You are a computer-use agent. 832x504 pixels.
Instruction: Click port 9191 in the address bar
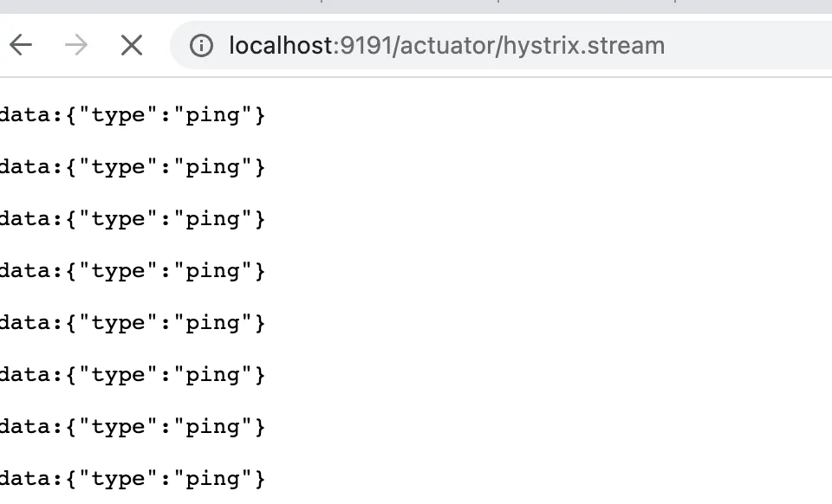tap(366, 46)
